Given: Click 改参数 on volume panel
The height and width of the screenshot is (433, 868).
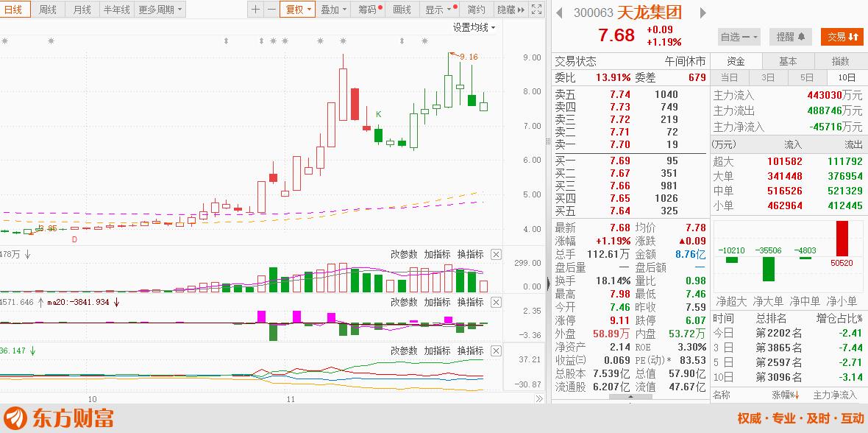Looking at the screenshot, I should point(404,255).
